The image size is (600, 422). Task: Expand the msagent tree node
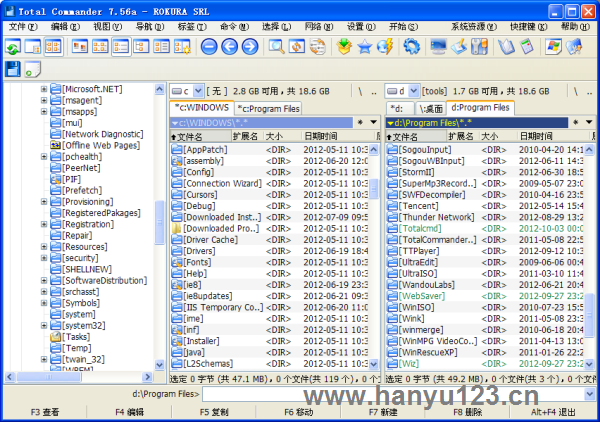44,100
